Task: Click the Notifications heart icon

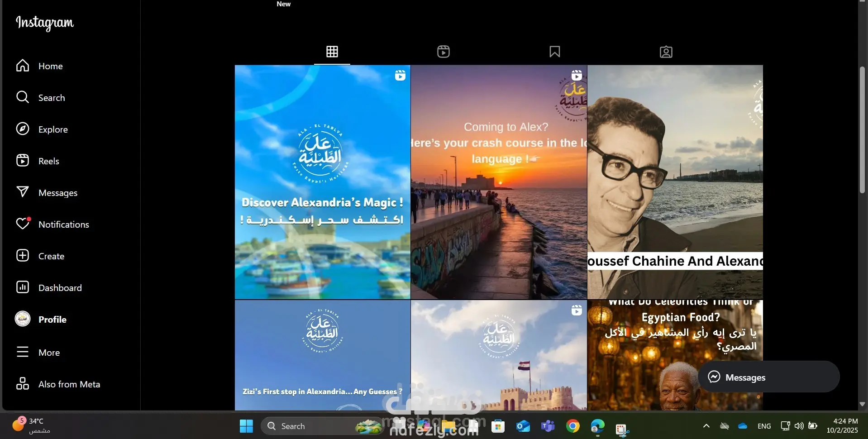Action: point(23,224)
